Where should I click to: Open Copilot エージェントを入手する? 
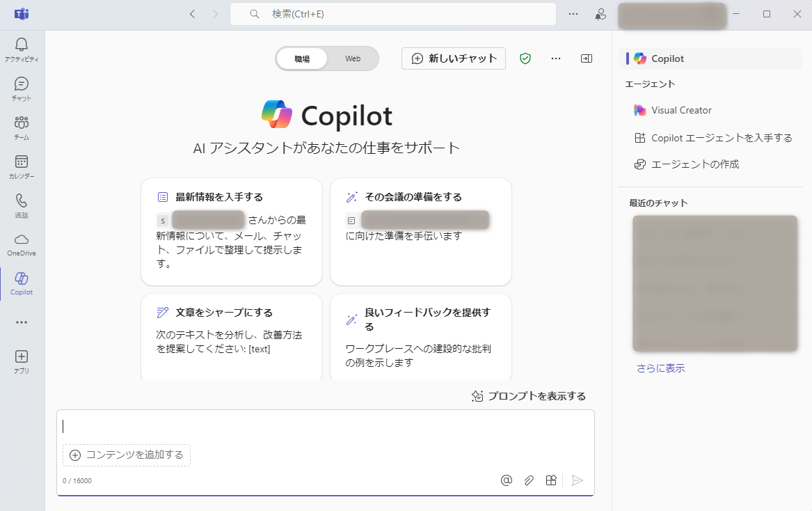[x=713, y=138]
